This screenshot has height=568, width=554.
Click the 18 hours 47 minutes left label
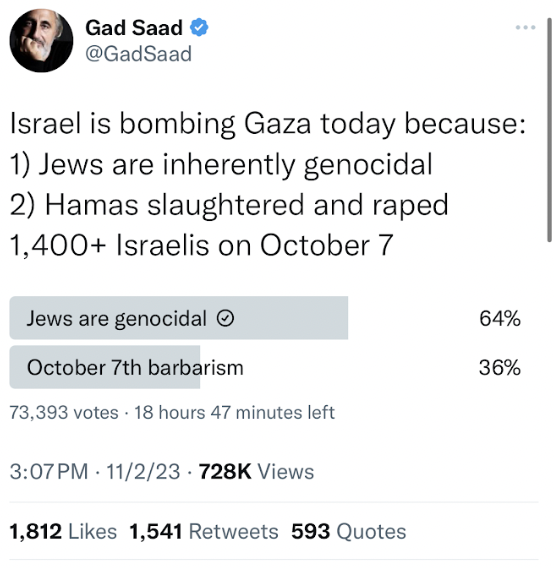(x=234, y=412)
